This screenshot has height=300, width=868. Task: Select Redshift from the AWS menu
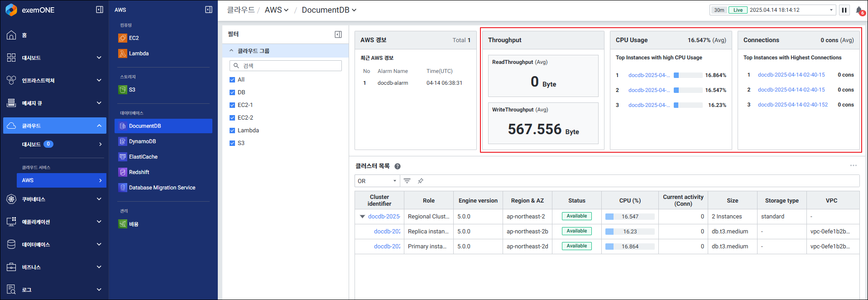tap(139, 172)
